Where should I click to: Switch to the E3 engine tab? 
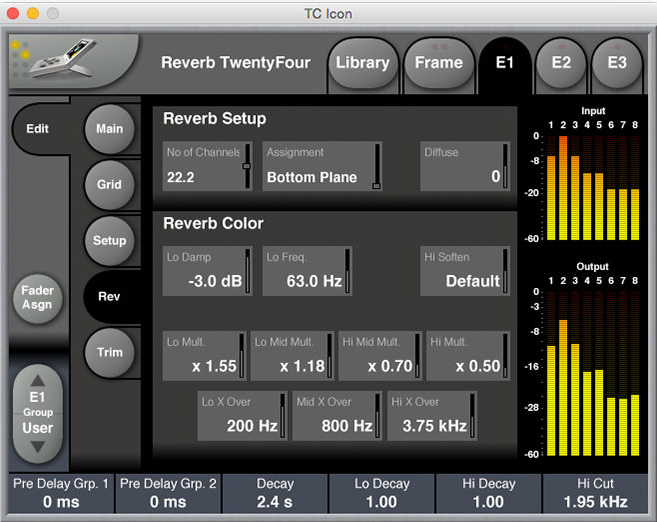coord(617,63)
